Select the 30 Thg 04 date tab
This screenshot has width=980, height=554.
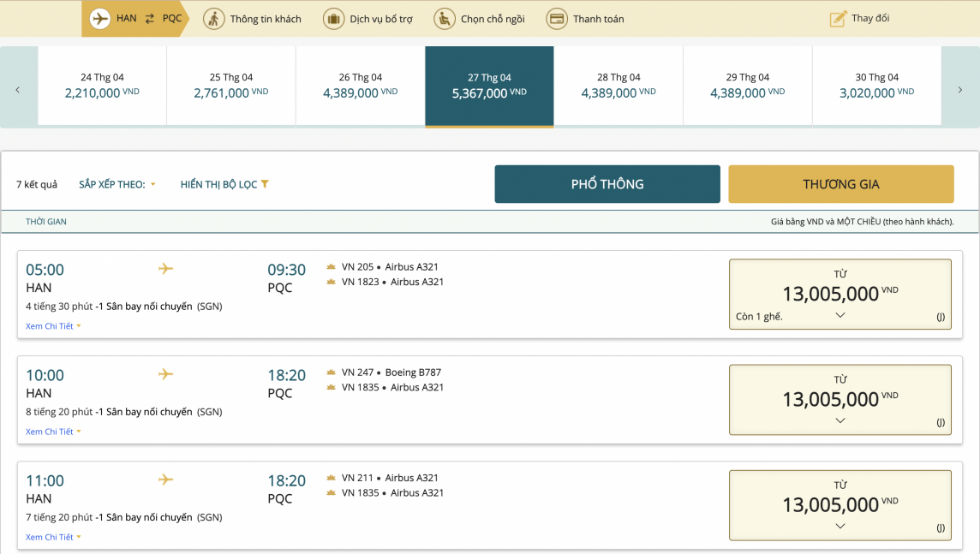coord(876,86)
